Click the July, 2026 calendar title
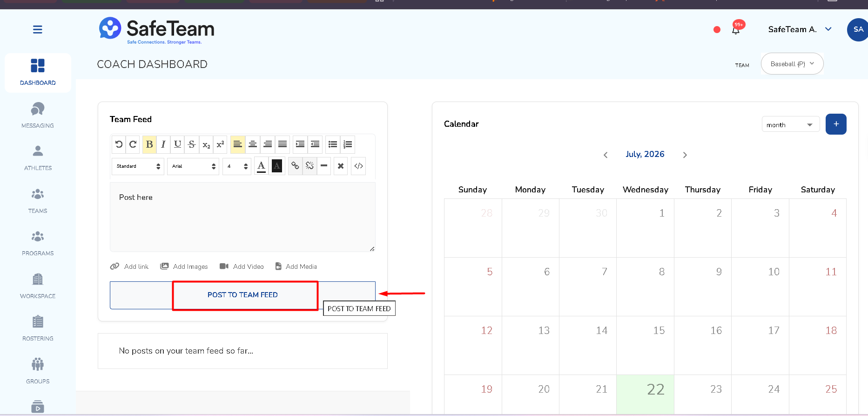The image size is (868, 416). pos(645,154)
